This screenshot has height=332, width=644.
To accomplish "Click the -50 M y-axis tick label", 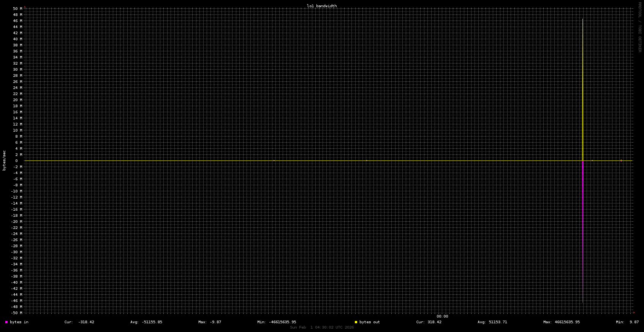I will (17, 313).
